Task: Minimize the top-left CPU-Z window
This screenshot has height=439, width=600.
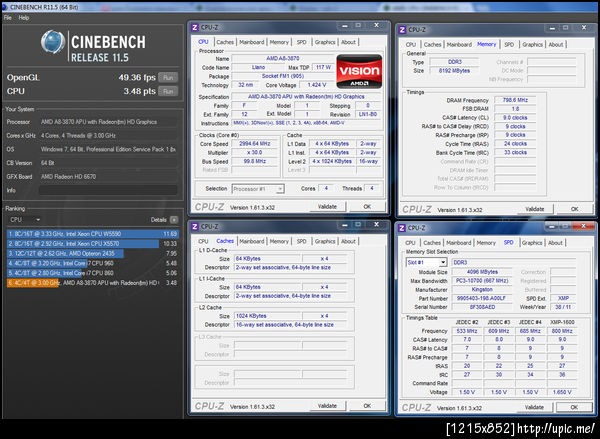Action: point(345,26)
